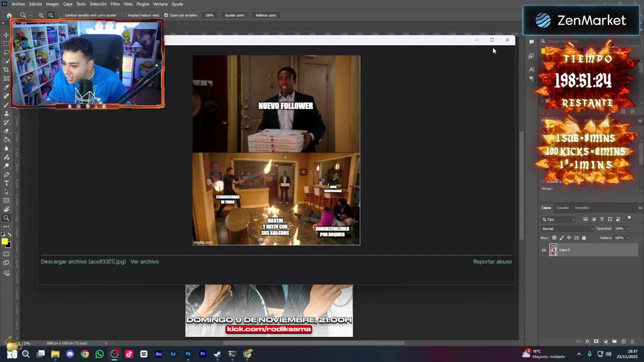Image resolution: width=644 pixels, height=362 pixels.
Task: Enable Ampliar/reducir vent. checkbox
Action: pos(124,15)
